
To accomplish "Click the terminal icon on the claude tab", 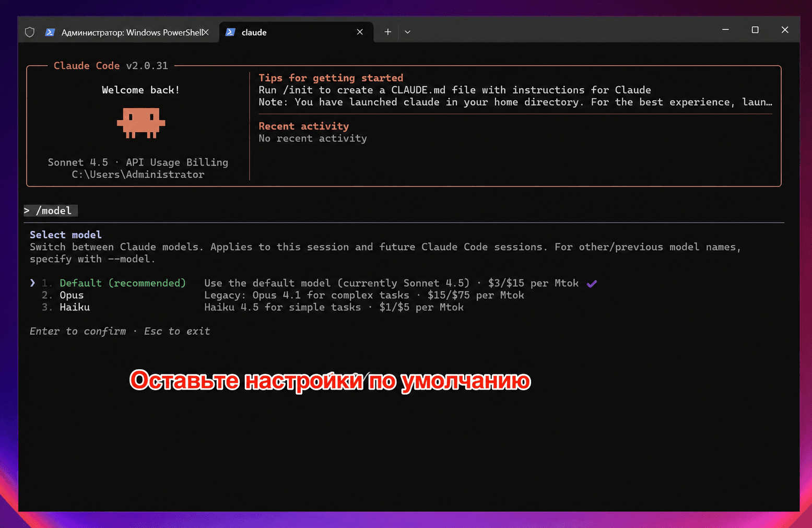I will click(230, 32).
